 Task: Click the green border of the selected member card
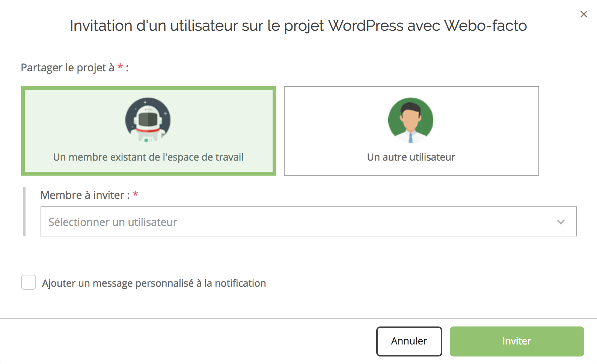[23, 131]
